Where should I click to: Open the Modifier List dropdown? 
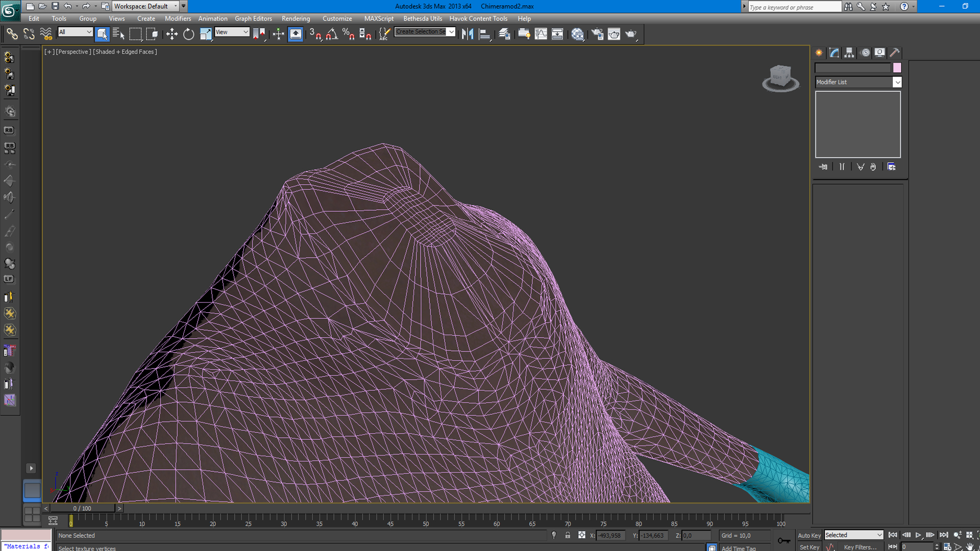[897, 82]
